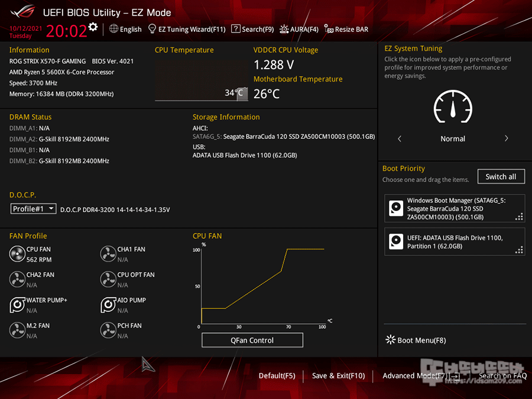Click the 1.288 V voltage reading

[274, 64]
